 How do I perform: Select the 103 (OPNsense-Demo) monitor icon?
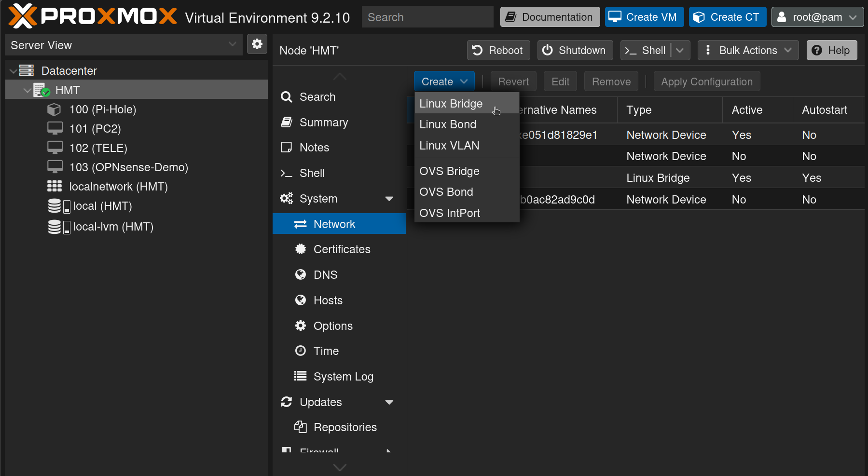(x=55, y=167)
